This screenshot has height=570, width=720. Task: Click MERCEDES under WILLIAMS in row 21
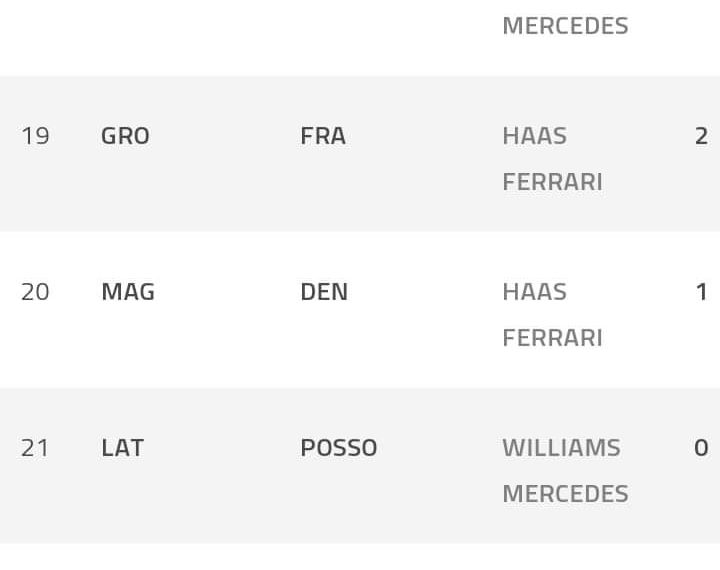coord(565,494)
